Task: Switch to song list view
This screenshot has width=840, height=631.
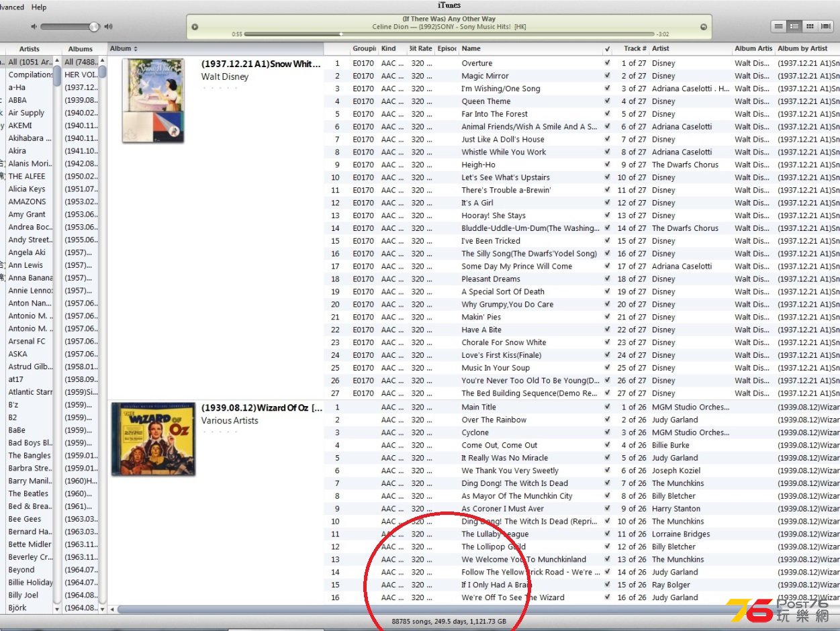Action: pyautogui.click(x=778, y=26)
